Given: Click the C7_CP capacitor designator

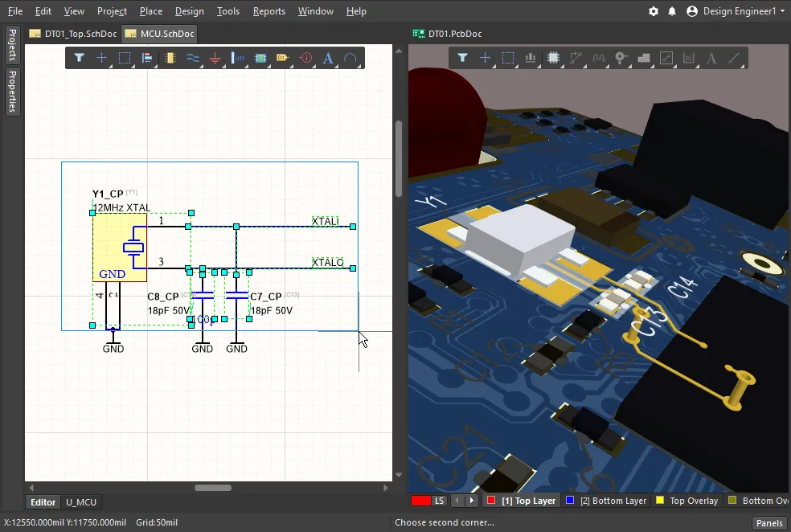Looking at the screenshot, I should (x=266, y=297).
